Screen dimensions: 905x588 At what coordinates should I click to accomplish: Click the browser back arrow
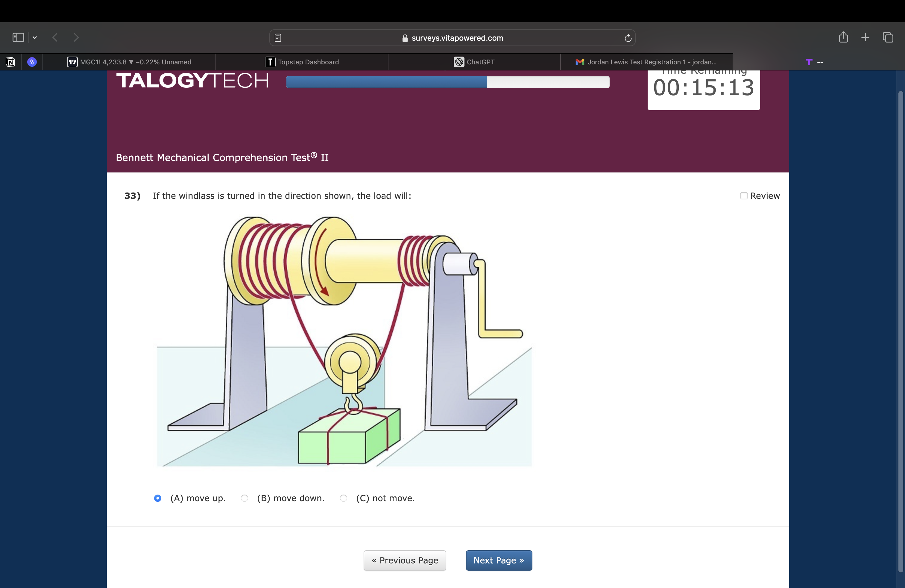tap(55, 37)
